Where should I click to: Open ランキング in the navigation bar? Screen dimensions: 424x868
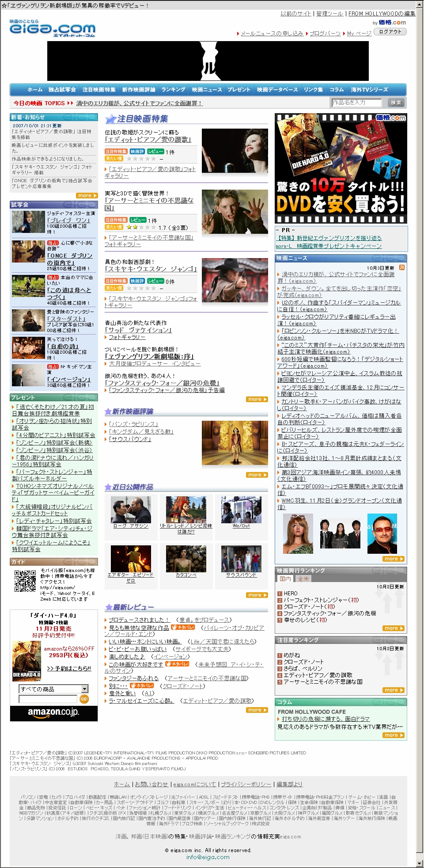[173, 90]
